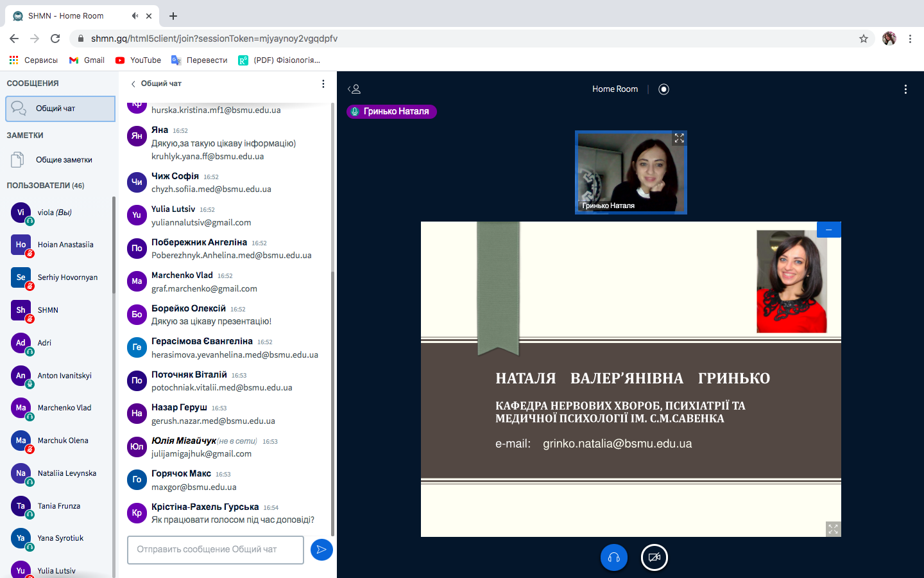Toggle audio with the headphones button
924x578 pixels.
point(613,557)
